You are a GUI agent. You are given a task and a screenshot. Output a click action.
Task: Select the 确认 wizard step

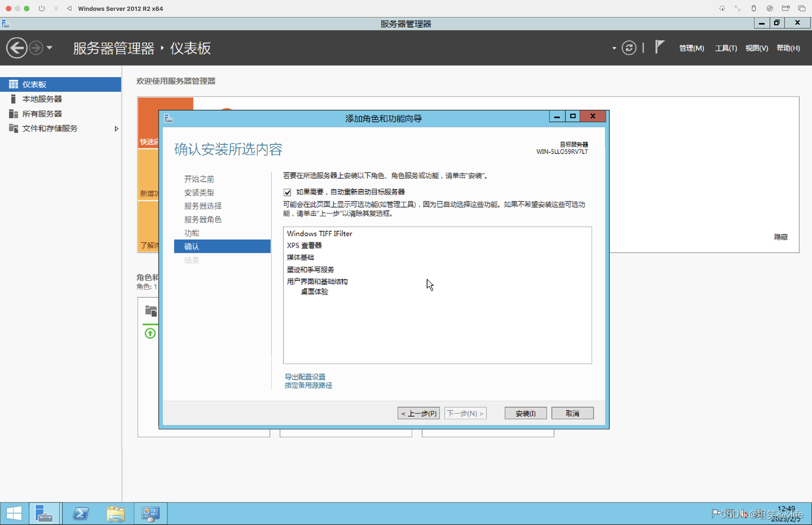point(222,246)
